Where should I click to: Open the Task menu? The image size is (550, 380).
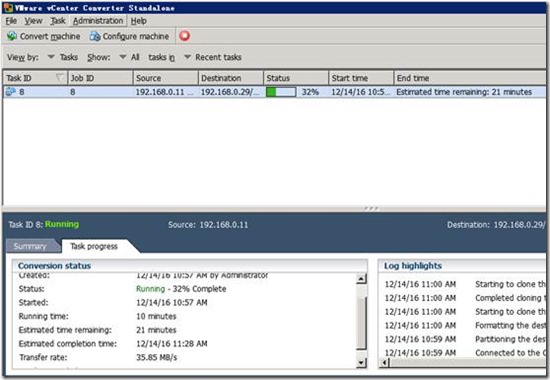(x=58, y=21)
